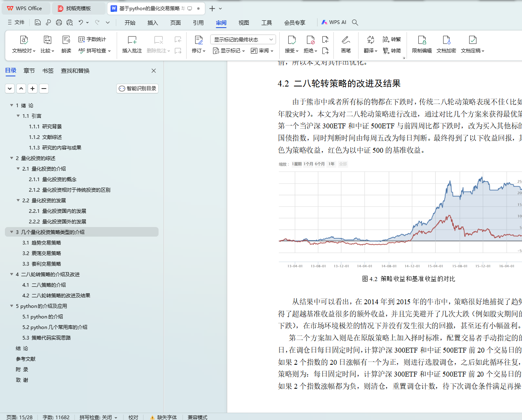Jump to '5.3 策略代码实现思路' in the outline

(x=47, y=338)
